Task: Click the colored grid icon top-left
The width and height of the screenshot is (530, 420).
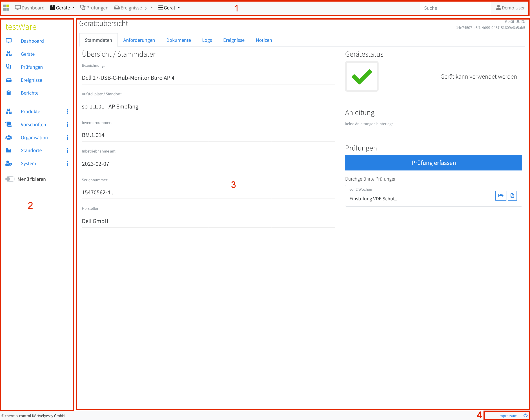Action: (x=6, y=8)
